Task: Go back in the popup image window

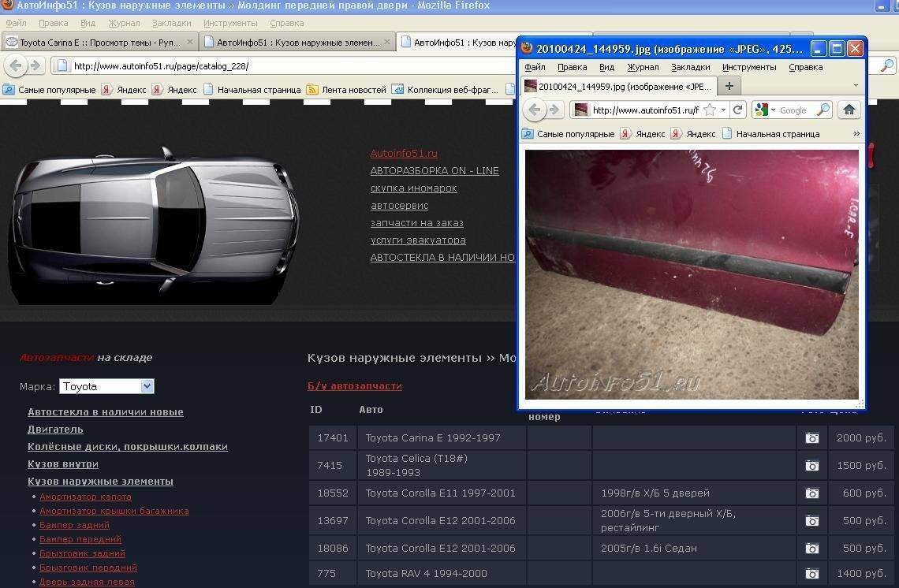Action: click(535, 110)
